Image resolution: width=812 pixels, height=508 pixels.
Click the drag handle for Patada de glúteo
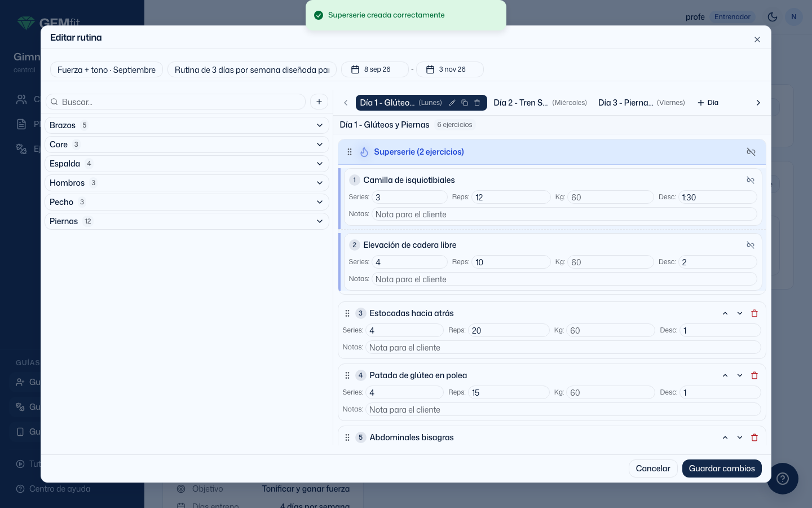tap(347, 375)
